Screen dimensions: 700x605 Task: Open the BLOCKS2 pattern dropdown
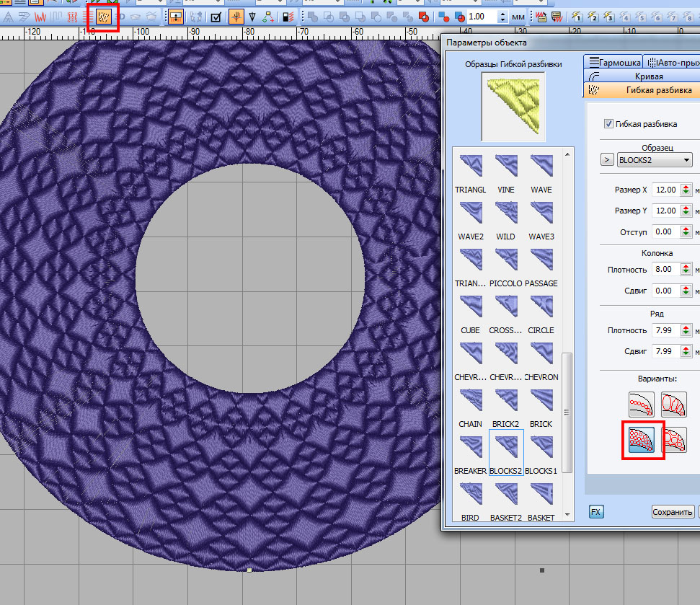click(x=654, y=160)
